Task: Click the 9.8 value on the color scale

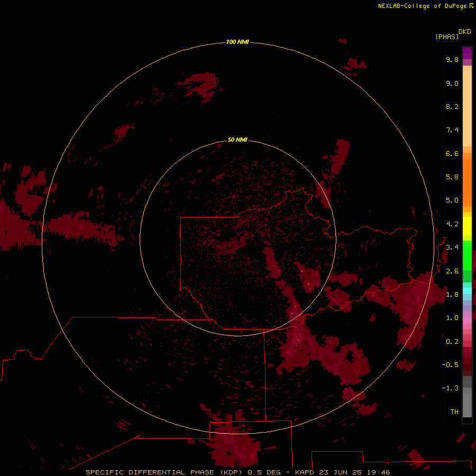Action: [452, 59]
